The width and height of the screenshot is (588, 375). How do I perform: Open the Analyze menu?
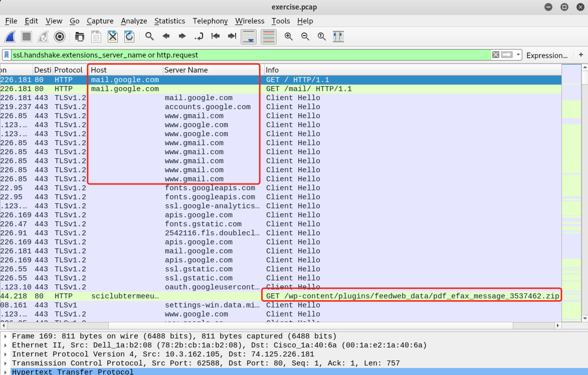[134, 21]
